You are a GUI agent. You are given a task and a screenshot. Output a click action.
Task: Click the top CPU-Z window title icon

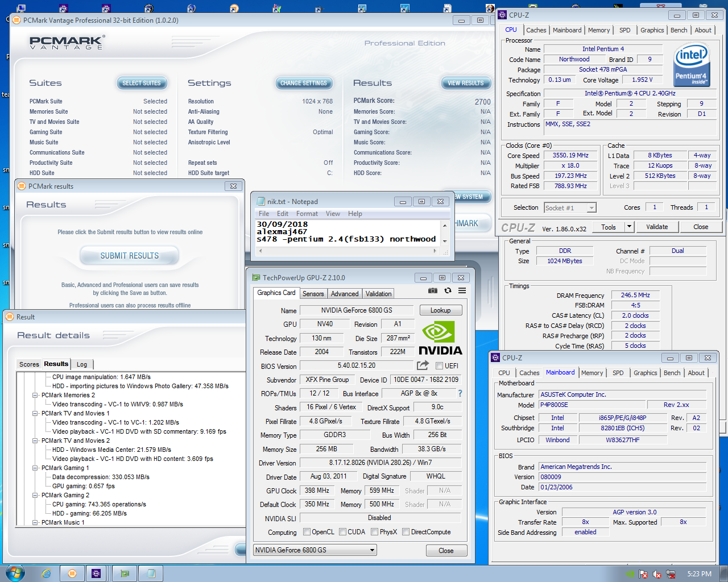502,15
